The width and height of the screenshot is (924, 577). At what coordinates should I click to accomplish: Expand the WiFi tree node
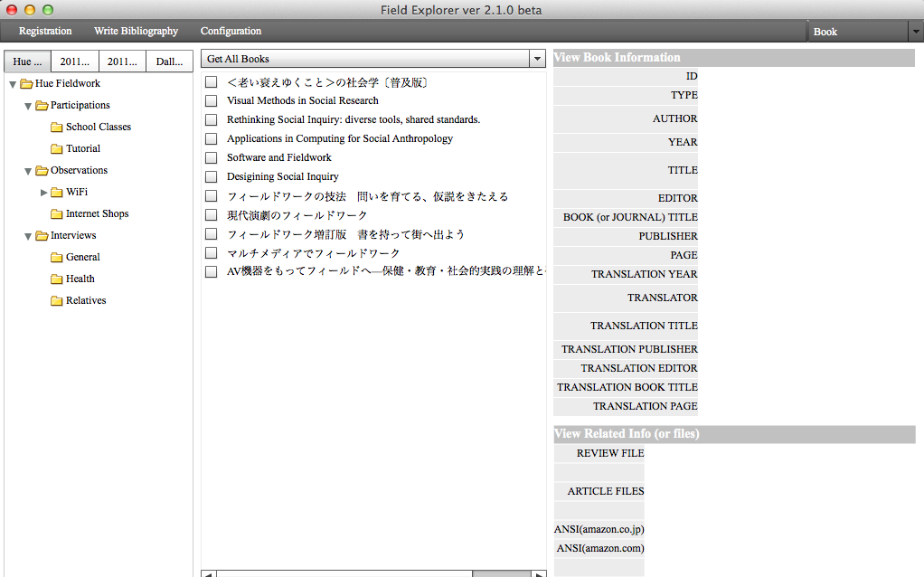click(x=44, y=193)
